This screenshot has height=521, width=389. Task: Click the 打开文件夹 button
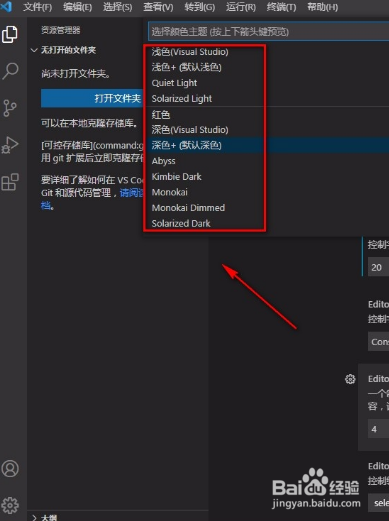click(x=93, y=98)
